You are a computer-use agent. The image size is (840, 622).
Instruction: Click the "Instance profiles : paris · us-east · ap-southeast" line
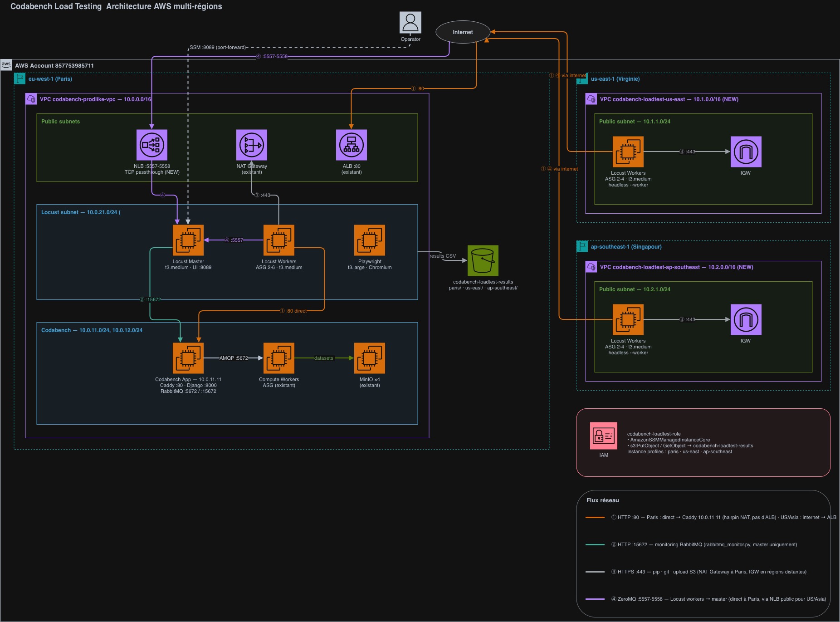coord(679,451)
